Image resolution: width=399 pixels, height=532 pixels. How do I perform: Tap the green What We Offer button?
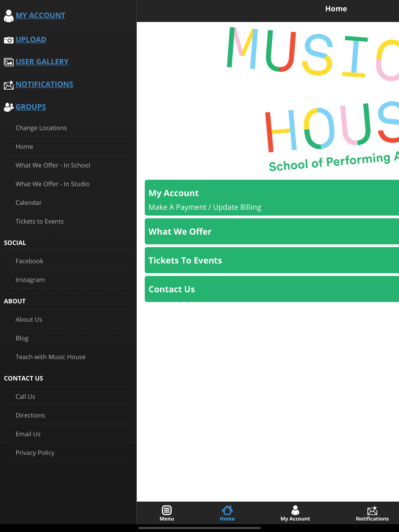point(272,231)
